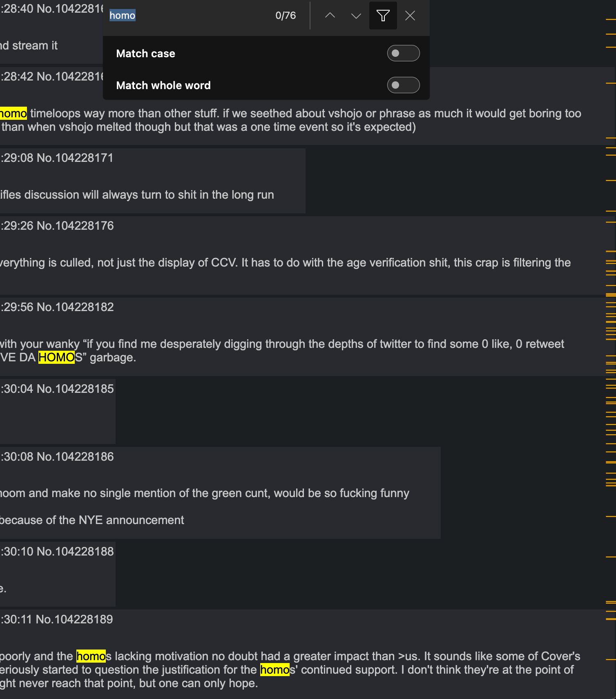This screenshot has width=616, height=699.
Task: Click post number No.104228185
Action: coord(75,389)
